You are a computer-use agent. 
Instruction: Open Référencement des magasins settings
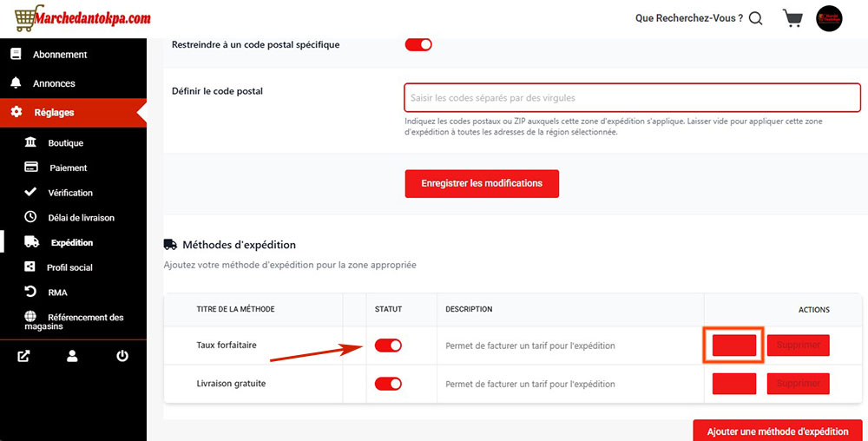coord(85,321)
